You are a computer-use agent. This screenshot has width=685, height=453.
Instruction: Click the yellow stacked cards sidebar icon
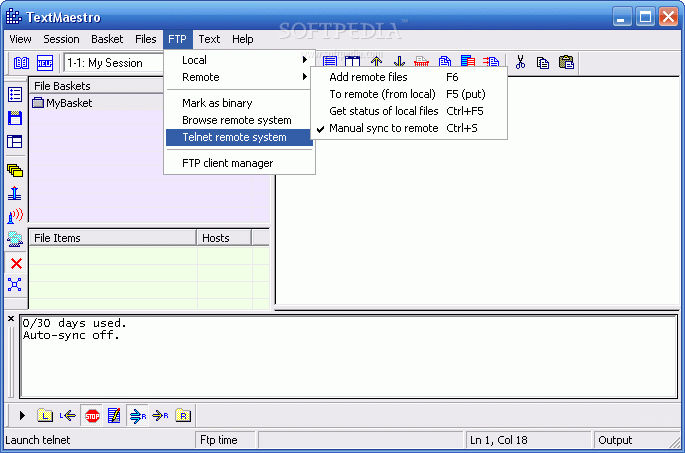15,170
